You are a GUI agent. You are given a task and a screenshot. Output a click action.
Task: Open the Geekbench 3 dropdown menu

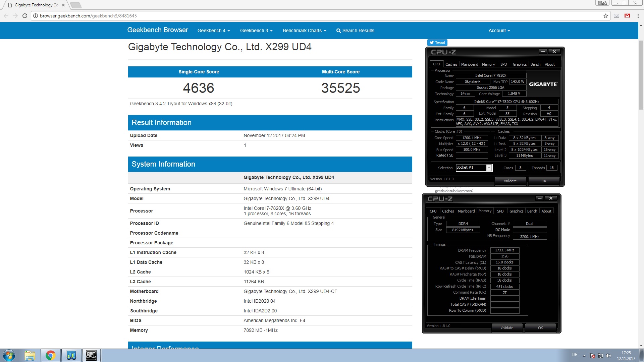coord(256,31)
